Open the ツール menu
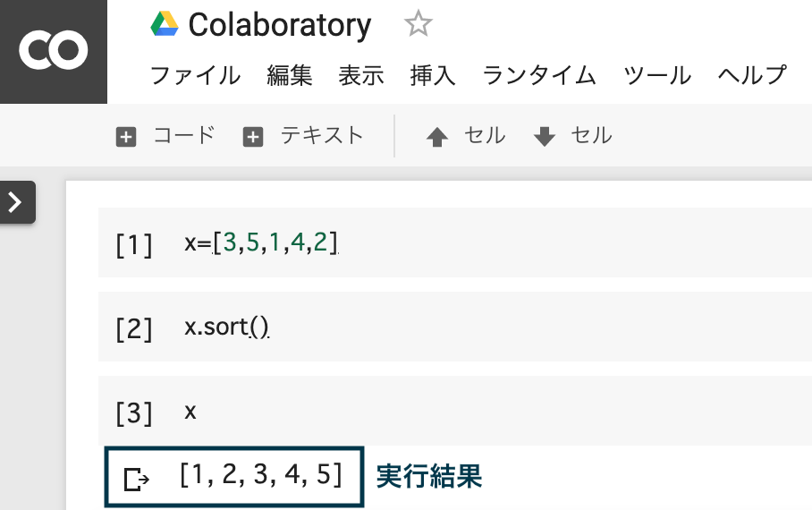The width and height of the screenshot is (812, 510). tap(657, 75)
